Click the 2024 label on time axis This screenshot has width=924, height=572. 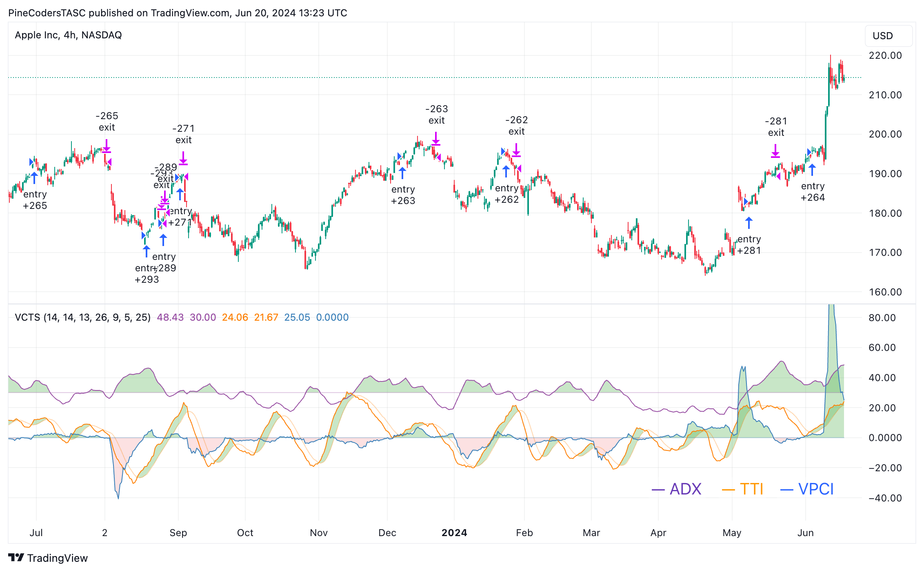click(x=454, y=533)
